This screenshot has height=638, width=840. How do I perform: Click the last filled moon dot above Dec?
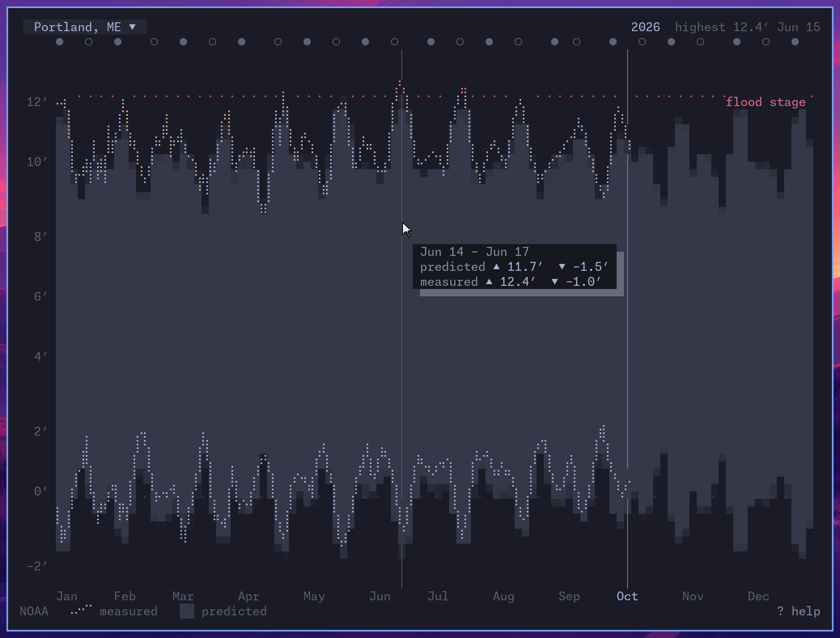795,42
